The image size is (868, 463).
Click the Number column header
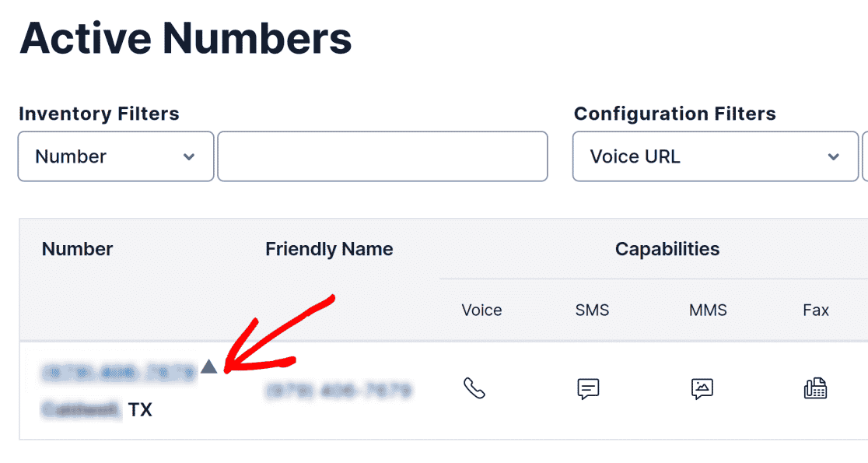pos(78,249)
